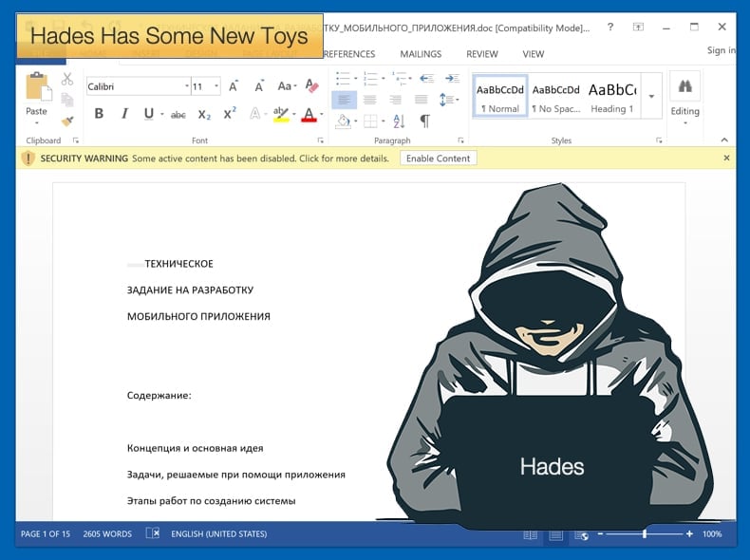Click ENGLISH (UNITED STATES) language
The width and height of the screenshot is (750, 560).
pyautogui.click(x=219, y=534)
